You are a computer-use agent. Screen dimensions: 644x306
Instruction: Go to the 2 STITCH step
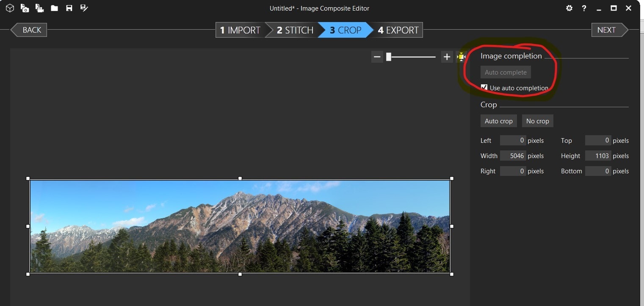[x=295, y=30]
